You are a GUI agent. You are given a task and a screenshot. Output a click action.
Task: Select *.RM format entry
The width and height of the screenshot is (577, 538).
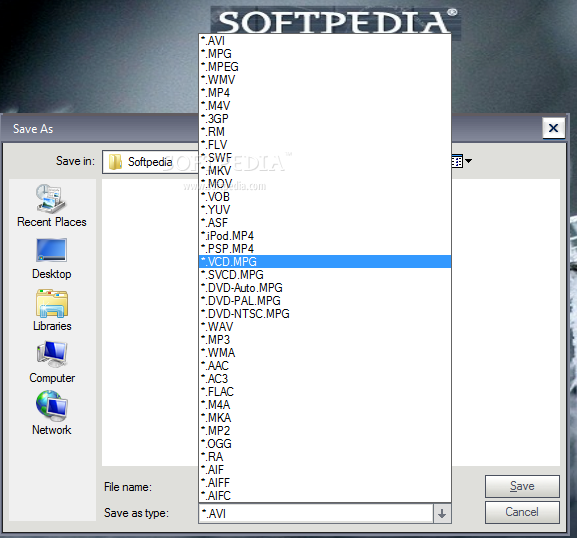(x=325, y=132)
